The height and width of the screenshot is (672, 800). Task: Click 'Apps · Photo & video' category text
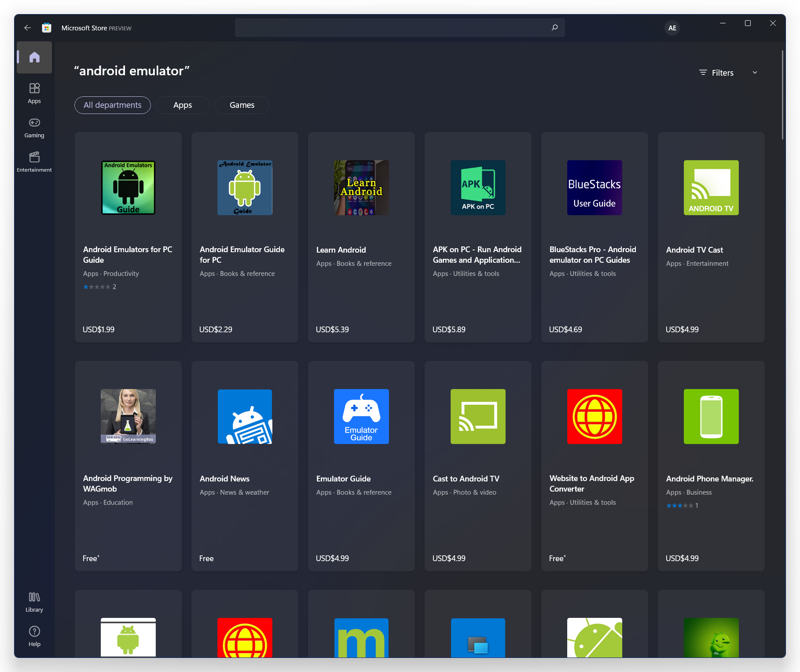465,492
